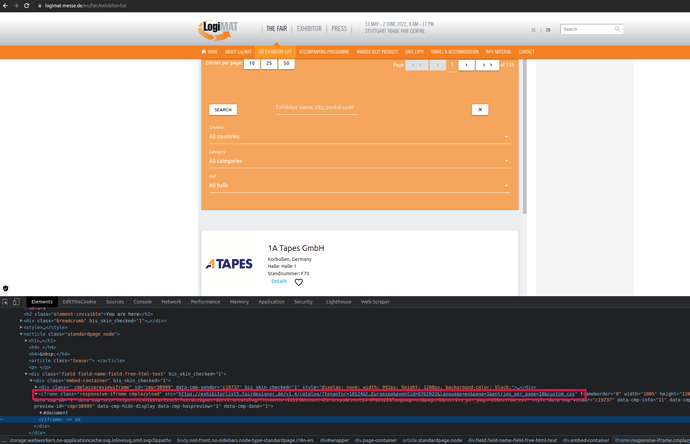Open SAFE EXPO navigation item
Image resolution: width=690 pixels, height=444 pixels.
[x=414, y=52]
